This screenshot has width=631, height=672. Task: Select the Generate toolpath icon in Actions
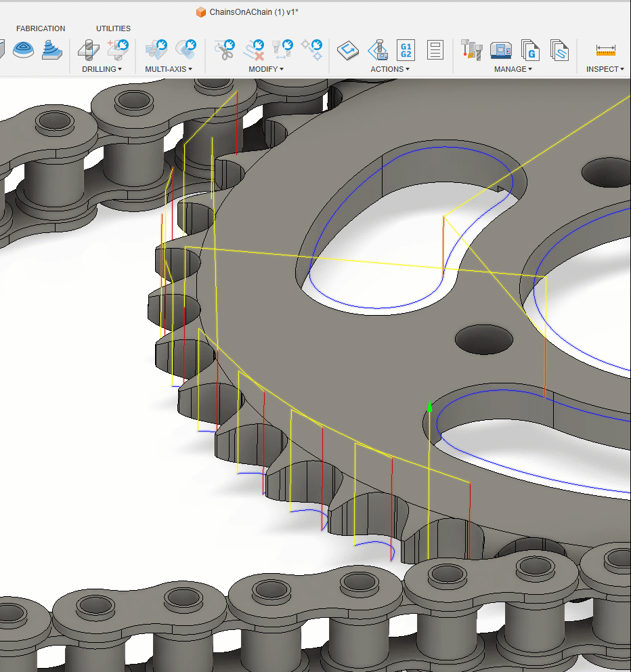[x=348, y=49]
